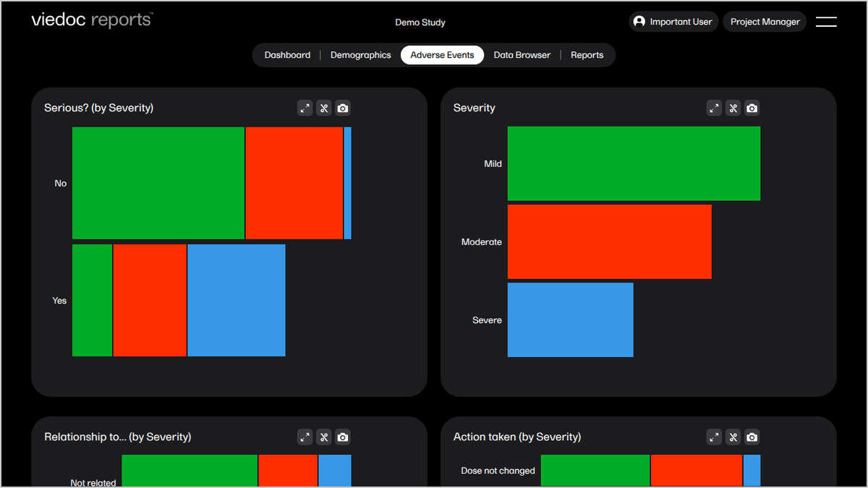Click red segment of Dose not changed row
Image resolution: width=868 pixels, height=488 pixels.
(697, 470)
